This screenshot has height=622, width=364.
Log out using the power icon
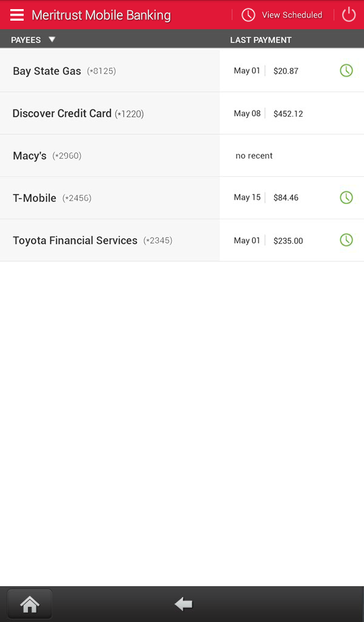tap(348, 15)
